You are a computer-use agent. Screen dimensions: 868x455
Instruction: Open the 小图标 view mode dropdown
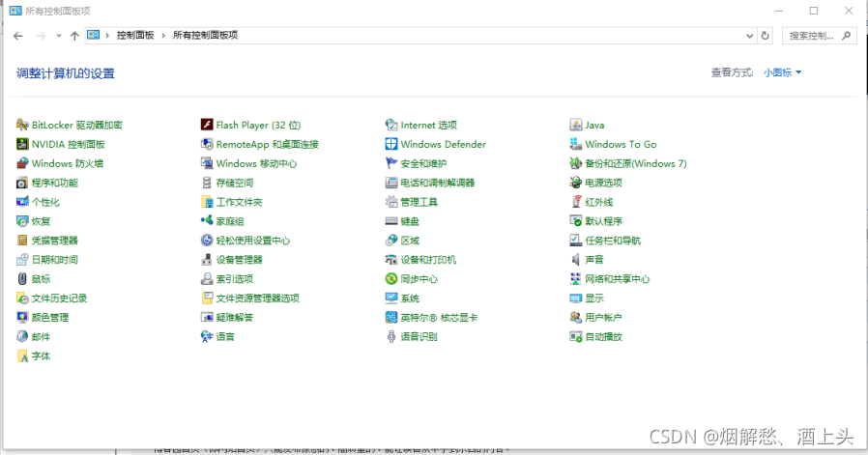[x=783, y=72]
